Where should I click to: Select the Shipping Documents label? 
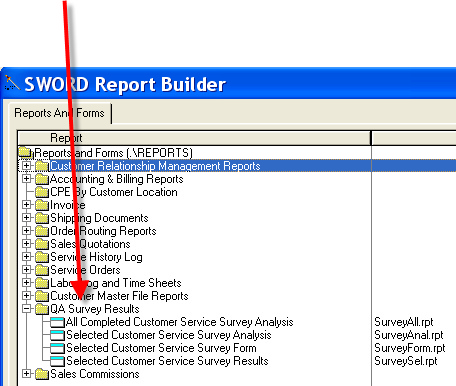click(99, 218)
